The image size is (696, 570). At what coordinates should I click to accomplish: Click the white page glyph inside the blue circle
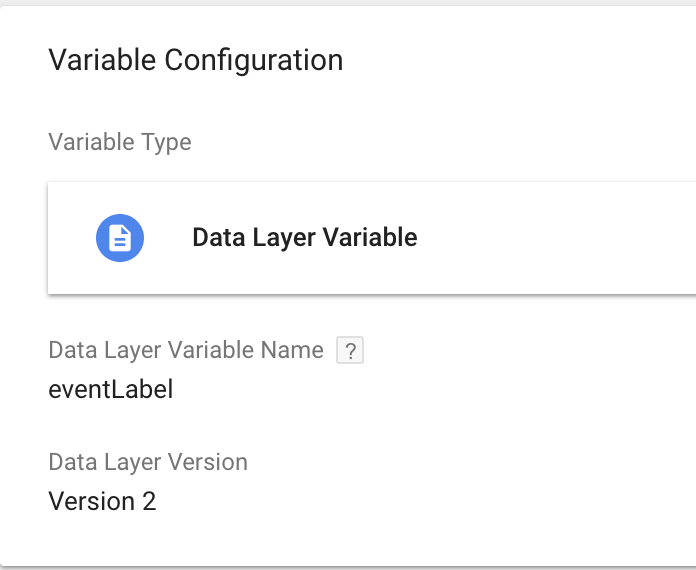click(x=120, y=238)
